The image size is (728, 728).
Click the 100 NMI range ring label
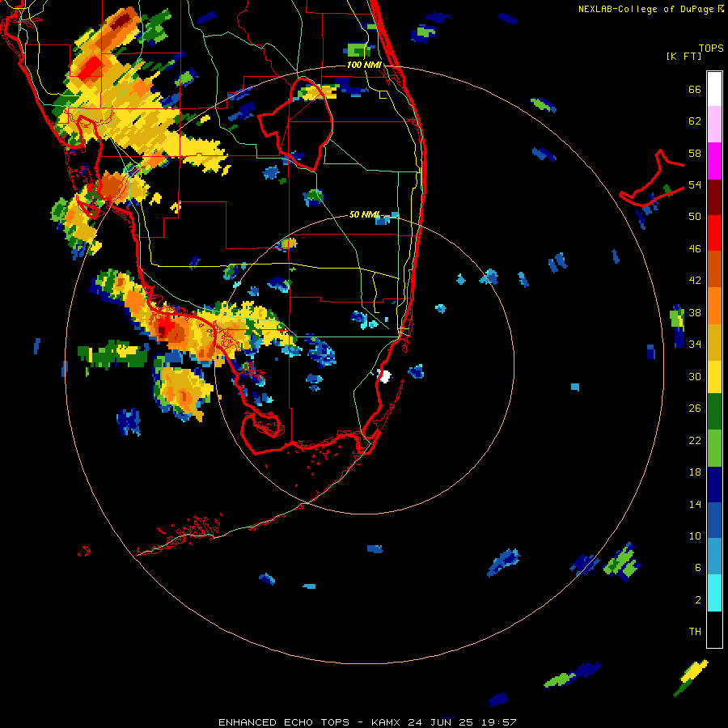tap(364, 65)
